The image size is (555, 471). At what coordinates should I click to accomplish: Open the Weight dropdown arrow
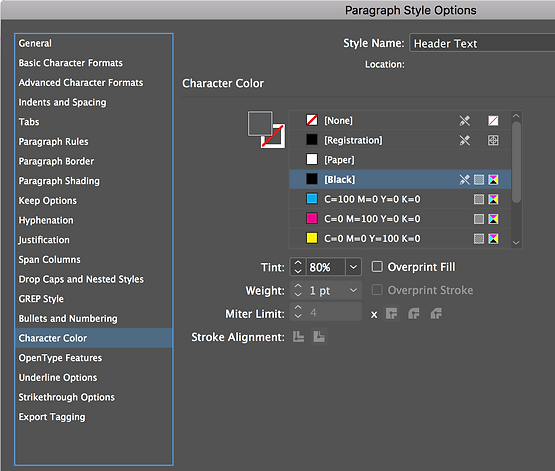point(353,290)
